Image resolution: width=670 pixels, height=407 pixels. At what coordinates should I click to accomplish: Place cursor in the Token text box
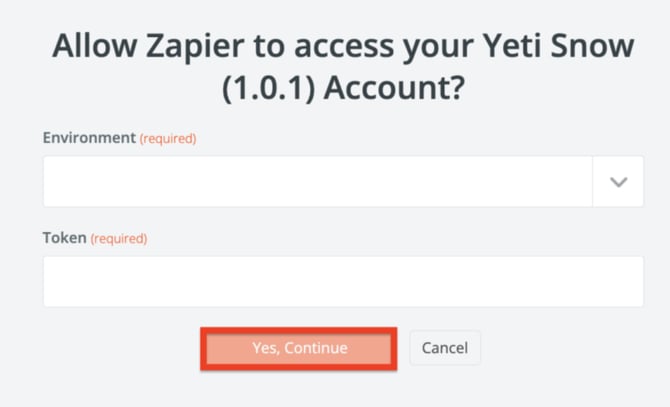[343, 281]
